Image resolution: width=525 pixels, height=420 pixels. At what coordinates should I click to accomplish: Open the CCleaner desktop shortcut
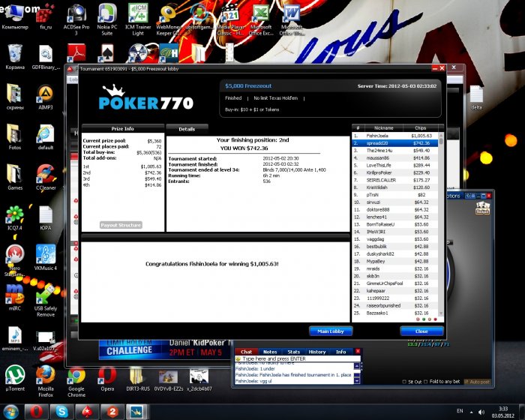click(x=46, y=177)
